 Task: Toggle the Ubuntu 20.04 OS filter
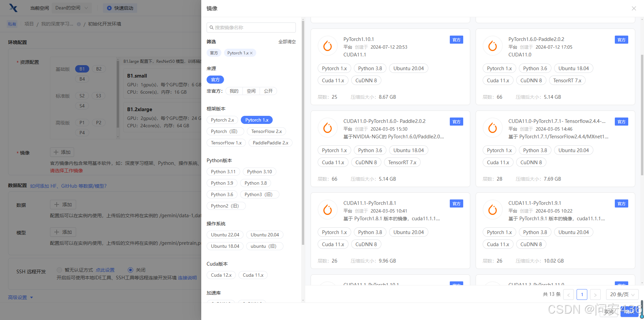click(265, 235)
